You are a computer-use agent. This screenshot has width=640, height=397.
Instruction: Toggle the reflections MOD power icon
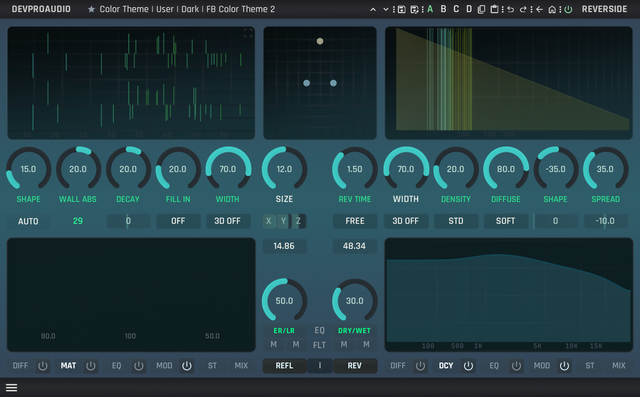point(187,366)
